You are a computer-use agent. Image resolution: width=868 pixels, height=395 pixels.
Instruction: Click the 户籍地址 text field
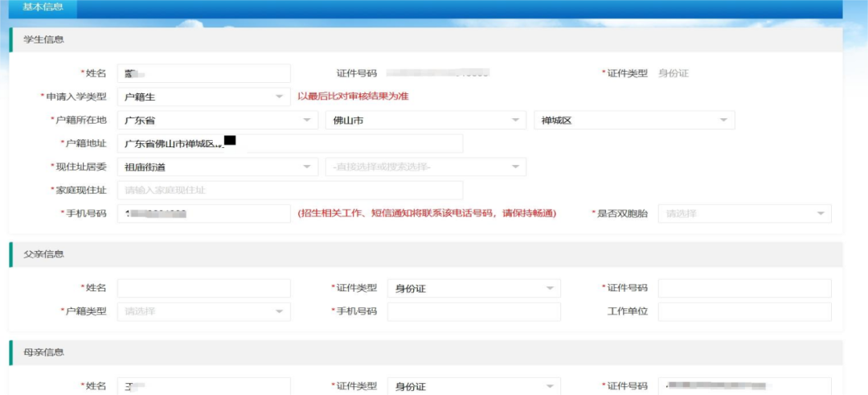pos(290,143)
